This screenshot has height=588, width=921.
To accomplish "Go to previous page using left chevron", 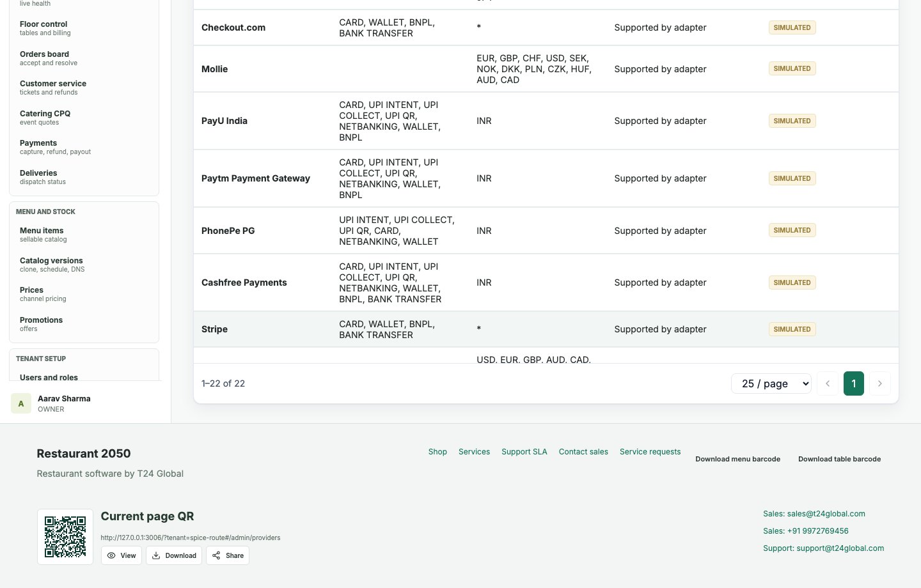I will [x=828, y=383].
